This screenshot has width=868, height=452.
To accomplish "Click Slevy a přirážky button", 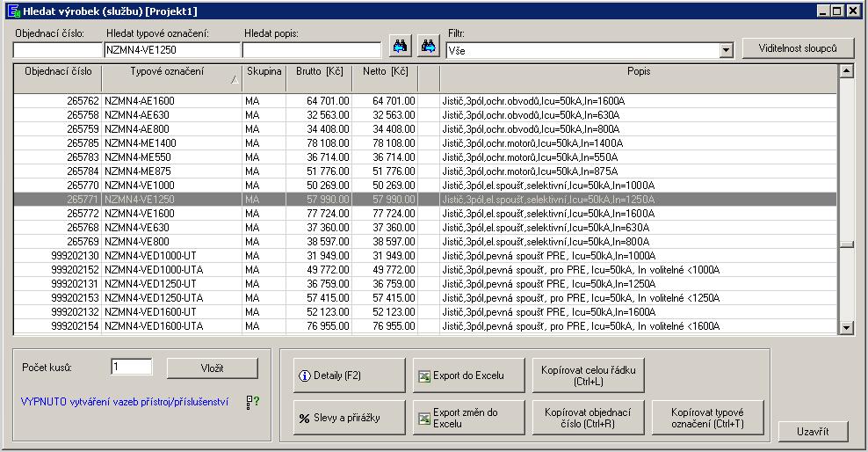I will [x=350, y=418].
